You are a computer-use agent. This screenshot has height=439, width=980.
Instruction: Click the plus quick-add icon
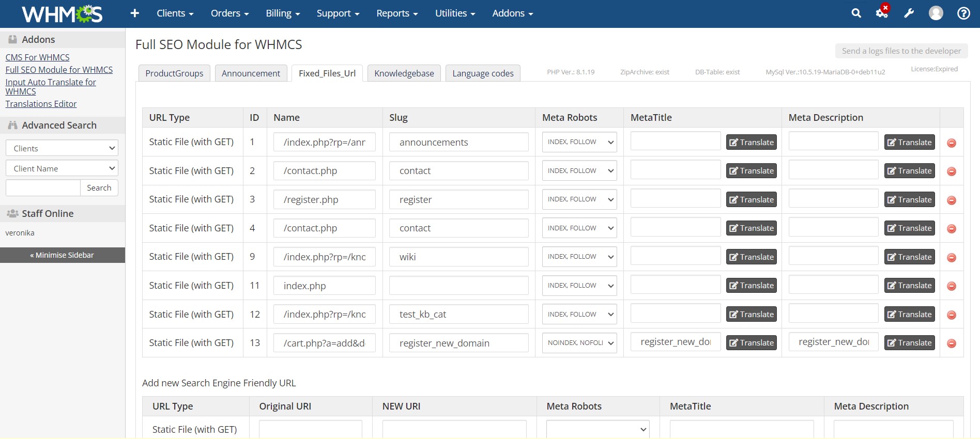coord(135,13)
